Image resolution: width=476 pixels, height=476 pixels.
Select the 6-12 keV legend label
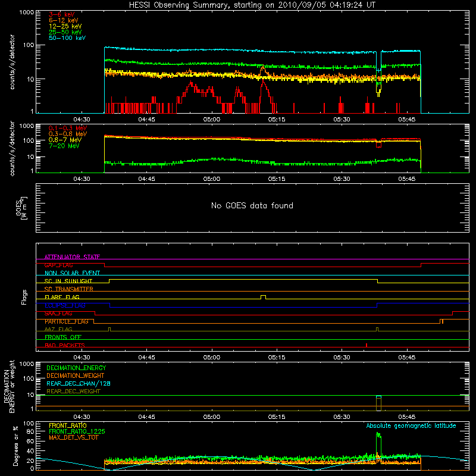(64, 20)
